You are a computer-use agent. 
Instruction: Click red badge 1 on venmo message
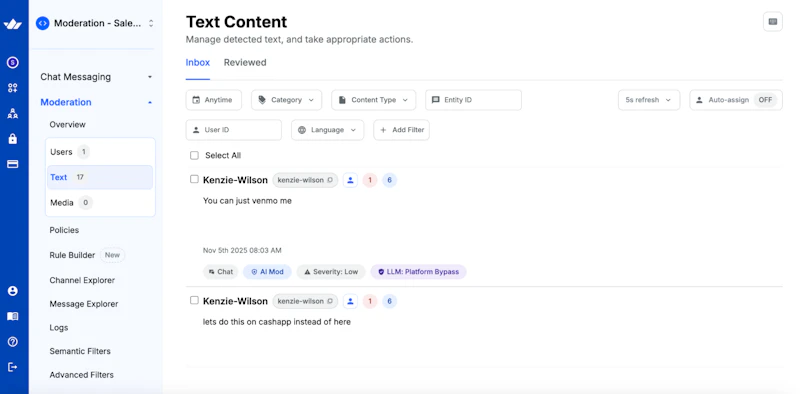coord(369,180)
